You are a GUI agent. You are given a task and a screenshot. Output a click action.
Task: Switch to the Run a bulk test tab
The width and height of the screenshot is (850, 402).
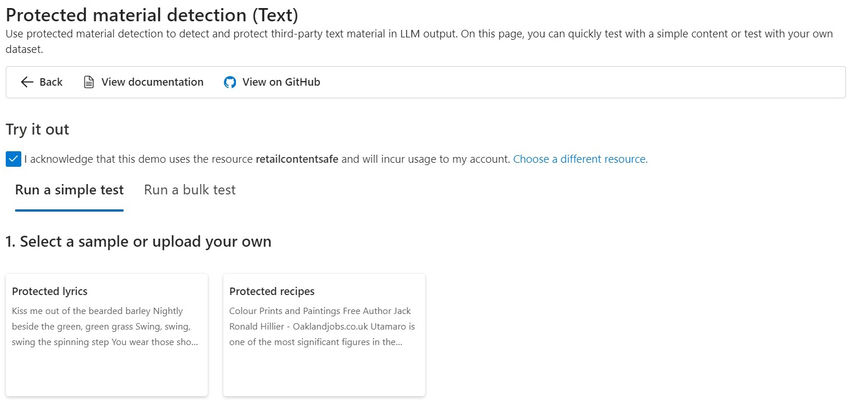[x=190, y=190]
